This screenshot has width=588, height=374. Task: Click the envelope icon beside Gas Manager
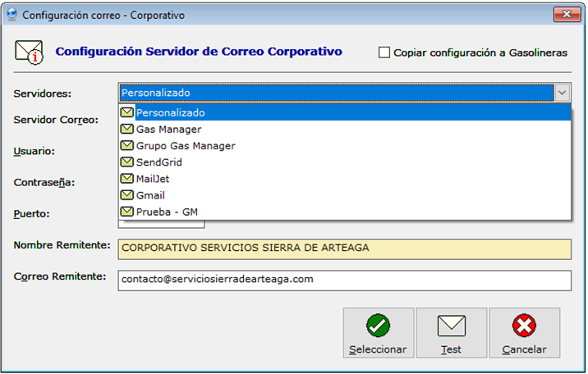click(127, 129)
